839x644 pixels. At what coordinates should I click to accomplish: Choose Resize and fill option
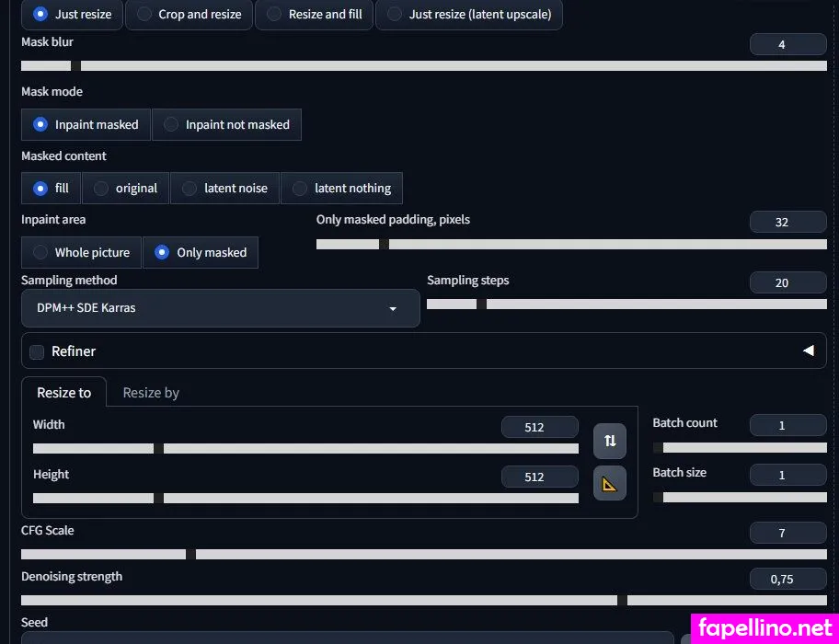(314, 15)
